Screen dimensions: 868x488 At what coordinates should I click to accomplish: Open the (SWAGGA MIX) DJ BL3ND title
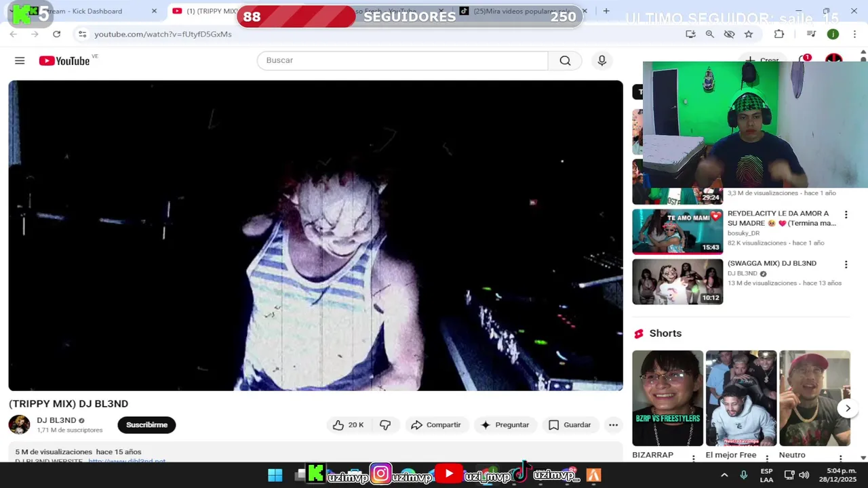pos(772,263)
